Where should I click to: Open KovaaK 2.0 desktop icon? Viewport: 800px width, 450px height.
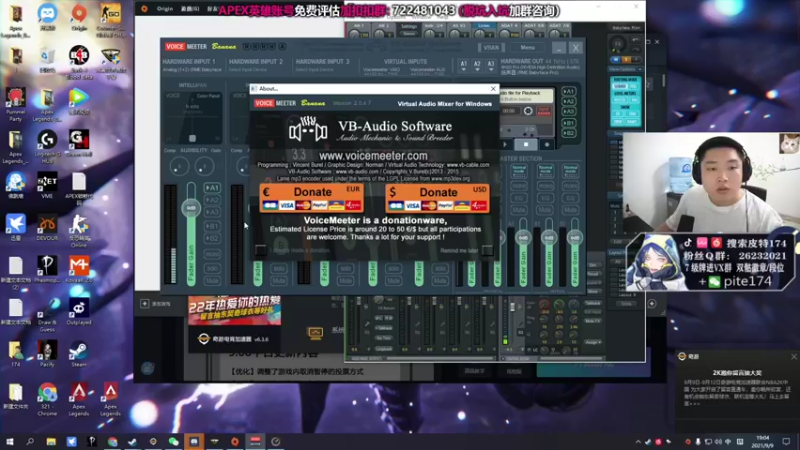[x=79, y=269]
